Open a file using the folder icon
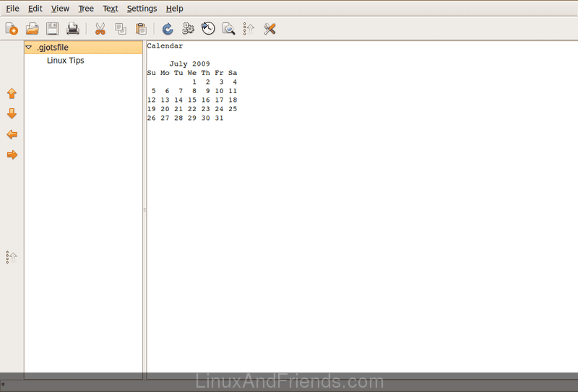Screen dimensions: 578x392 [33, 29]
